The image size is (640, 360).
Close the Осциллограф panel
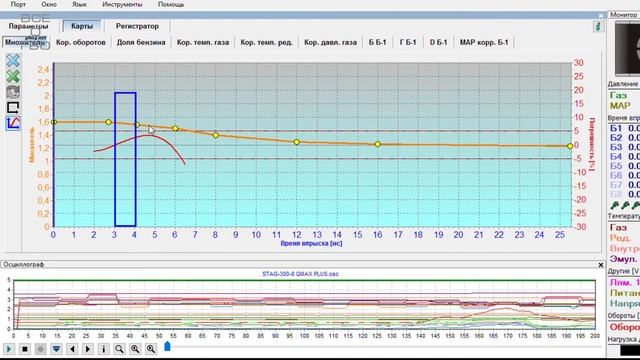pos(601,265)
